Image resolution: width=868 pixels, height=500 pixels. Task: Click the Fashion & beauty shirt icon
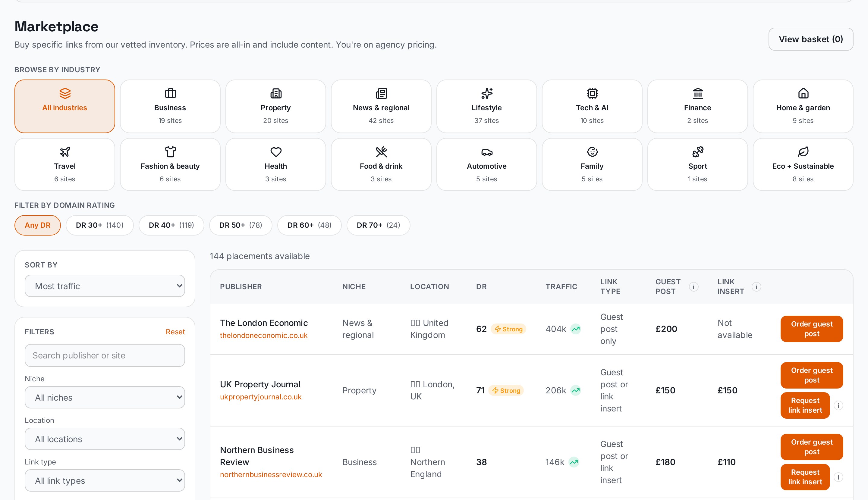click(170, 152)
